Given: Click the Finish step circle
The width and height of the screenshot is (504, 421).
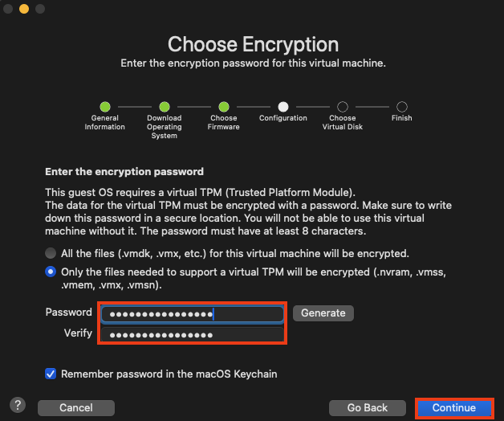Looking at the screenshot, I should pyautogui.click(x=402, y=106).
